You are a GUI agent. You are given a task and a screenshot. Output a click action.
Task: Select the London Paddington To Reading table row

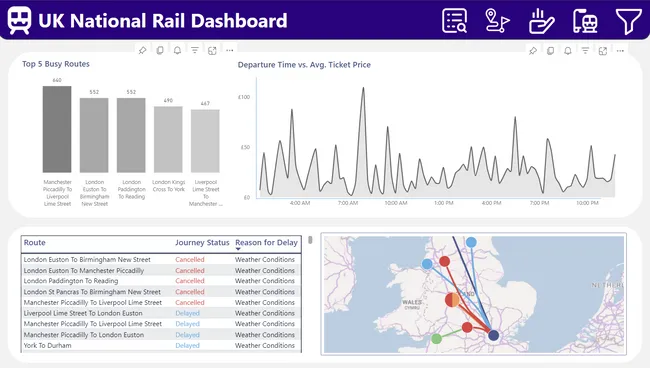click(x=161, y=281)
